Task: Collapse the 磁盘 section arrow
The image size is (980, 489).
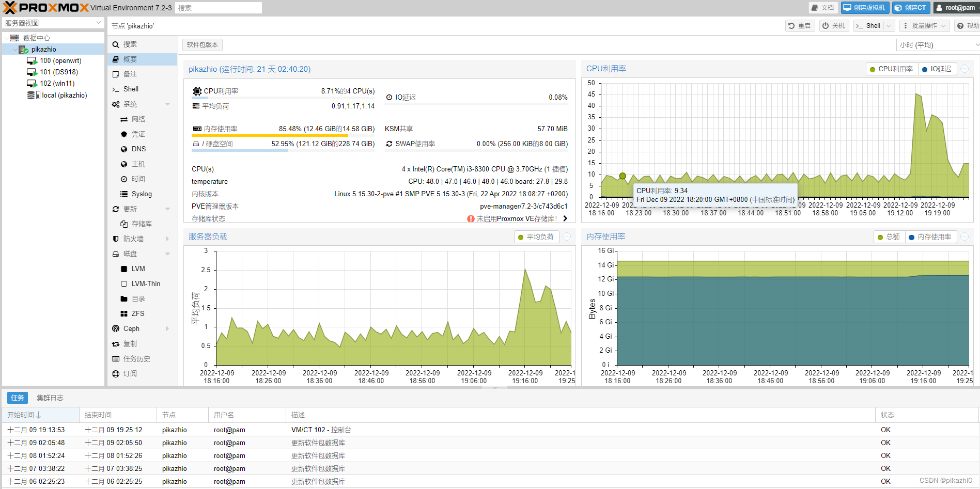Action: click(x=167, y=254)
